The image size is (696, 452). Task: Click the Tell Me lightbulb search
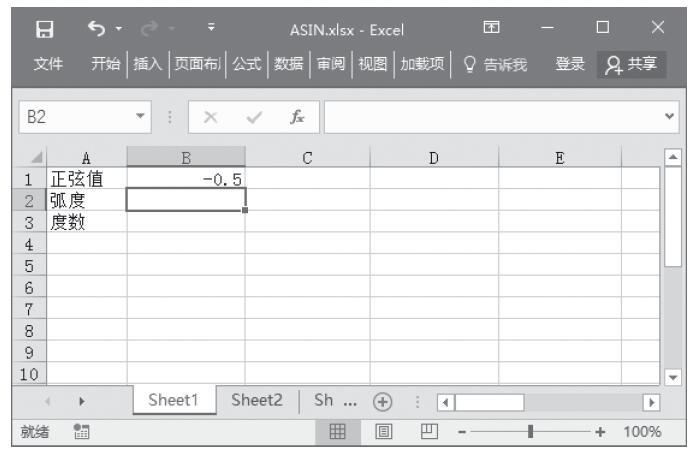(x=478, y=62)
